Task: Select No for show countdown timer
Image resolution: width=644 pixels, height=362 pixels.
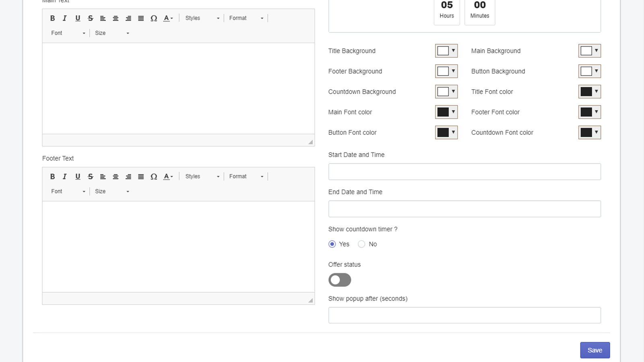Action: tap(361, 244)
